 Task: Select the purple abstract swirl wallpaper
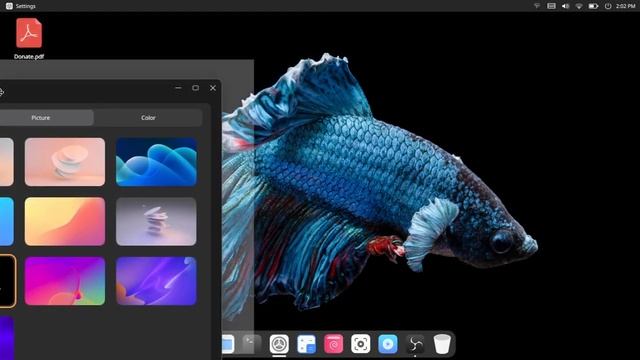click(156, 281)
